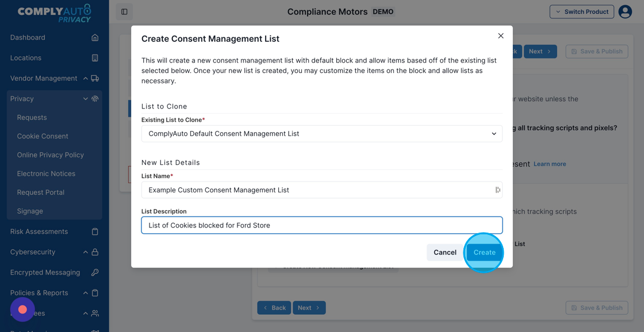Click the Risk Assessments clipboard icon
The width and height of the screenshot is (644, 332).
pyautogui.click(x=95, y=231)
